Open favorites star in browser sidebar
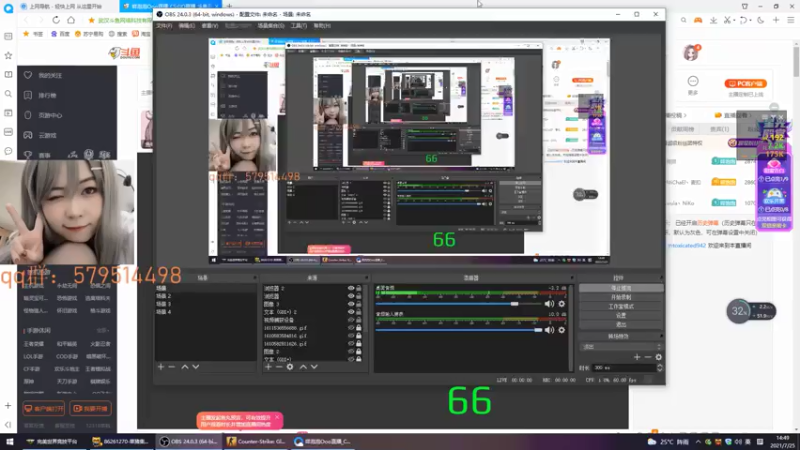The image size is (800, 450). (8, 55)
